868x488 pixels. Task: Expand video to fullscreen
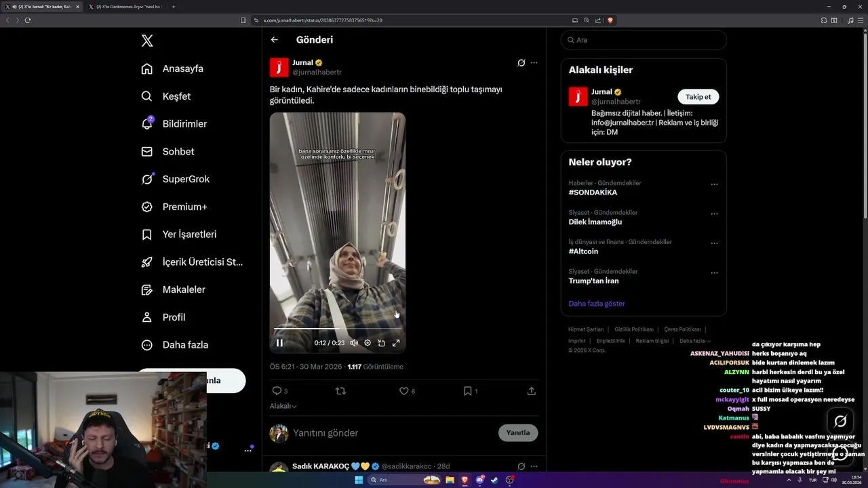pos(396,343)
